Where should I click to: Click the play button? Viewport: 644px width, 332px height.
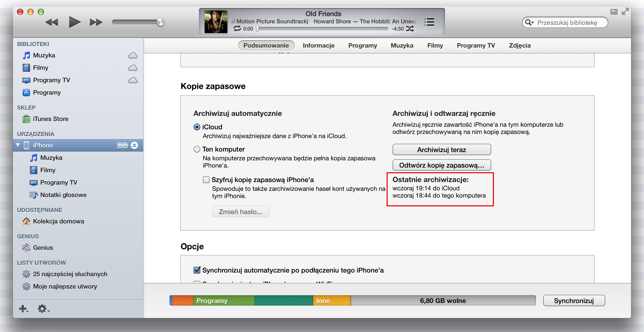click(74, 22)
